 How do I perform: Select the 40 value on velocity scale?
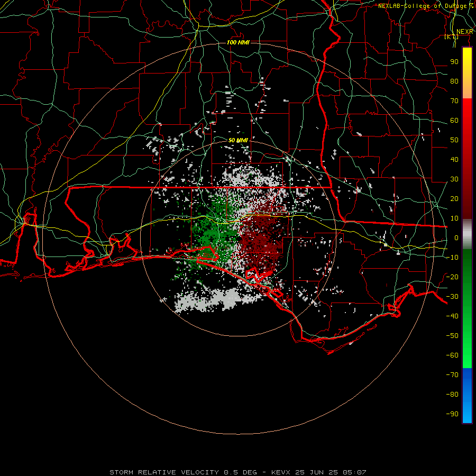(x=454, y=159)
